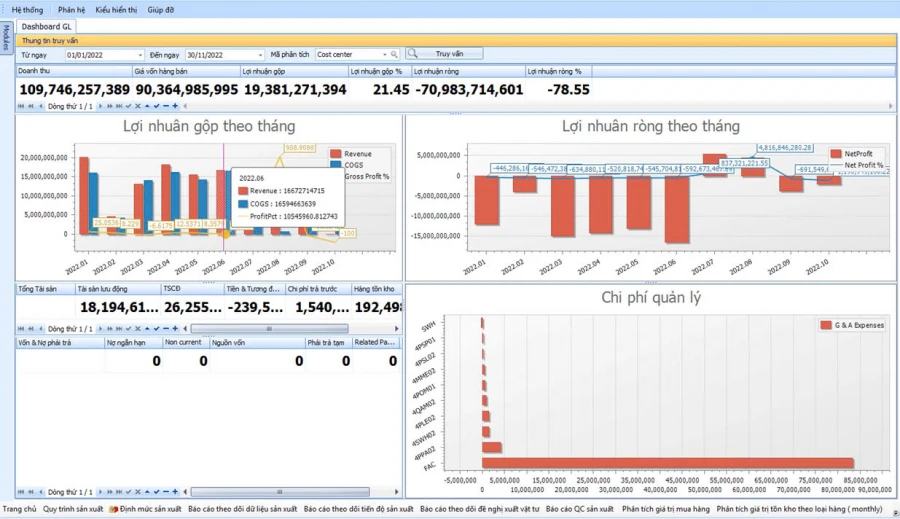The height and width of the screenshot is (519, 900).
Task: Open the Modules side panel tab
Action: point(6,37)
